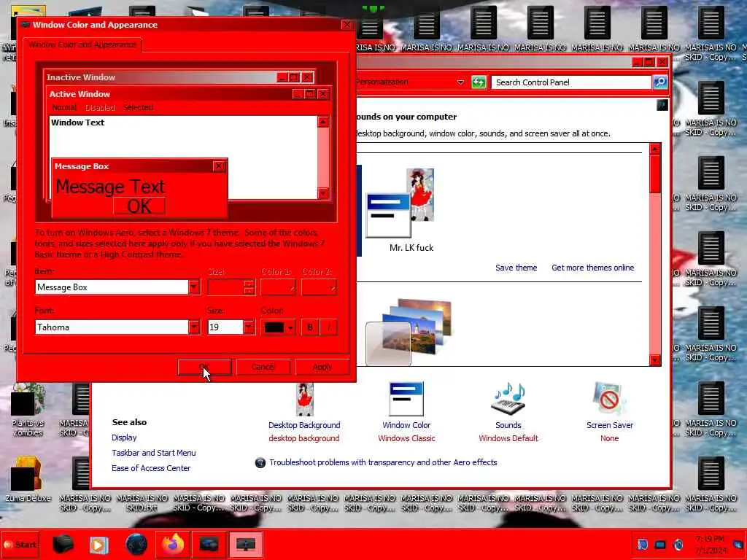The height and width of the screenshot is (560, 747).
Task: Open the media player taskbar icon
Action: 99,544
